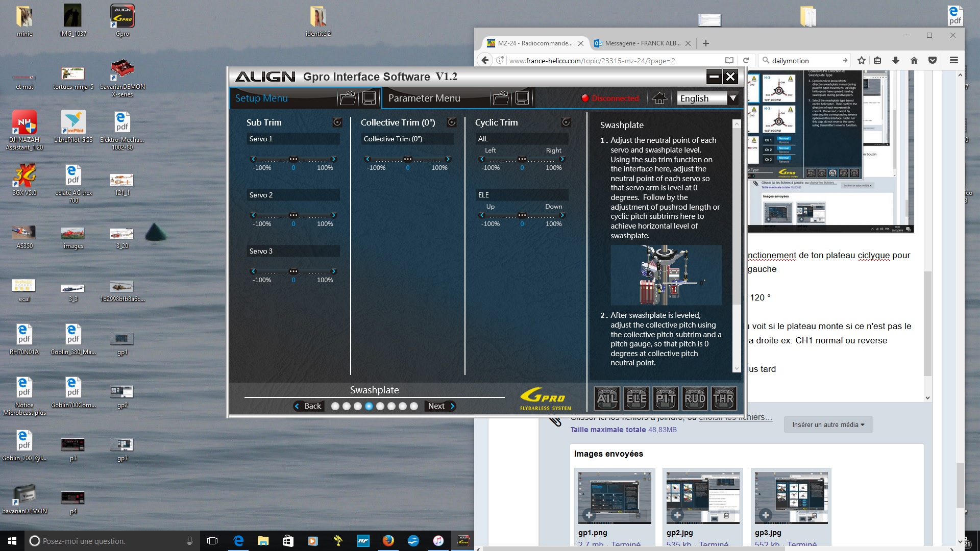The height and width of the screenshot is (551, 980).
Task: Open Task View from the taskbar
Action: point(212,541)
